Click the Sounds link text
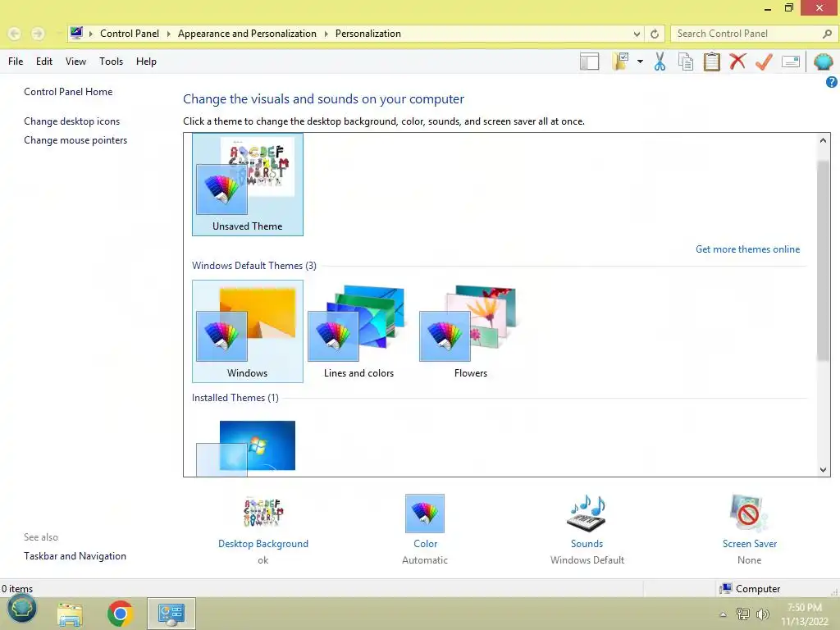 click(587, 544)
